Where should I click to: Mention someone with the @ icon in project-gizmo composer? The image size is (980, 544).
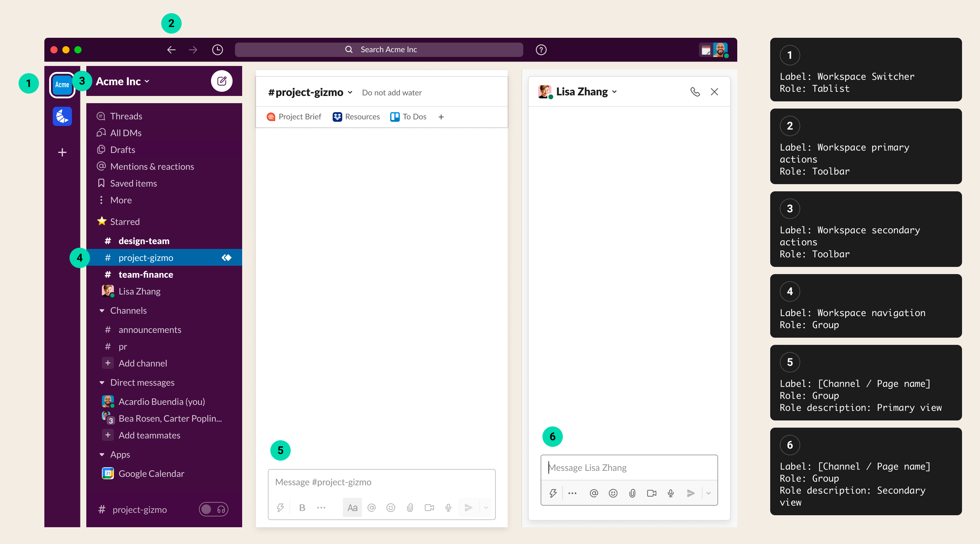[x=371, y=507]
